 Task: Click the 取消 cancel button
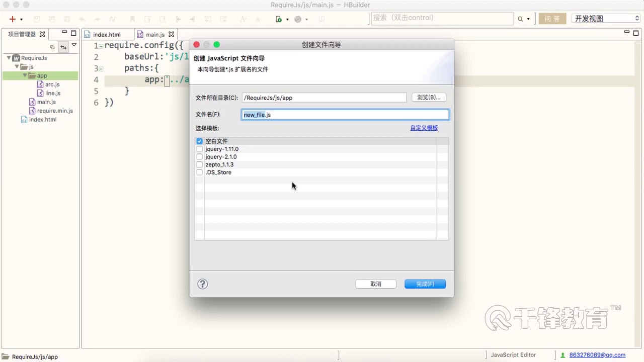click(x=376, y=284)
